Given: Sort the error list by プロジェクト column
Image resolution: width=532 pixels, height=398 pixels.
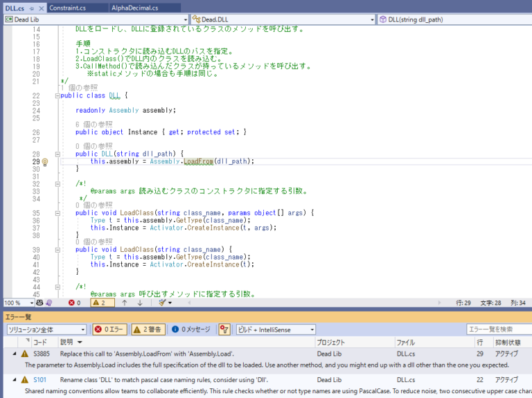Looking at the screenshot, I should [331, 343].
